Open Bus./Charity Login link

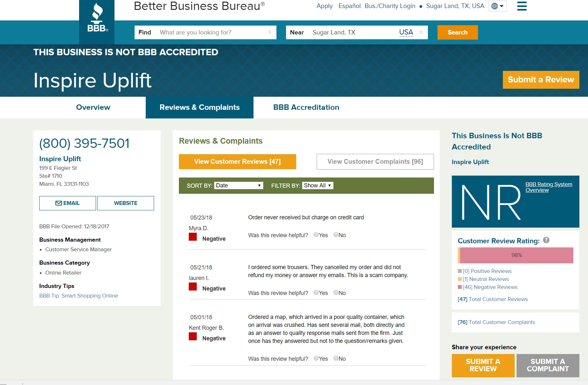[390, 6]
